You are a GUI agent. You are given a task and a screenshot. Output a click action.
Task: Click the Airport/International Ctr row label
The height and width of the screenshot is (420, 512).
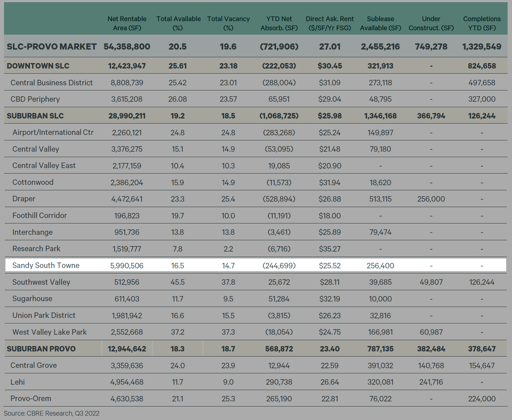(x=53, y=132)
